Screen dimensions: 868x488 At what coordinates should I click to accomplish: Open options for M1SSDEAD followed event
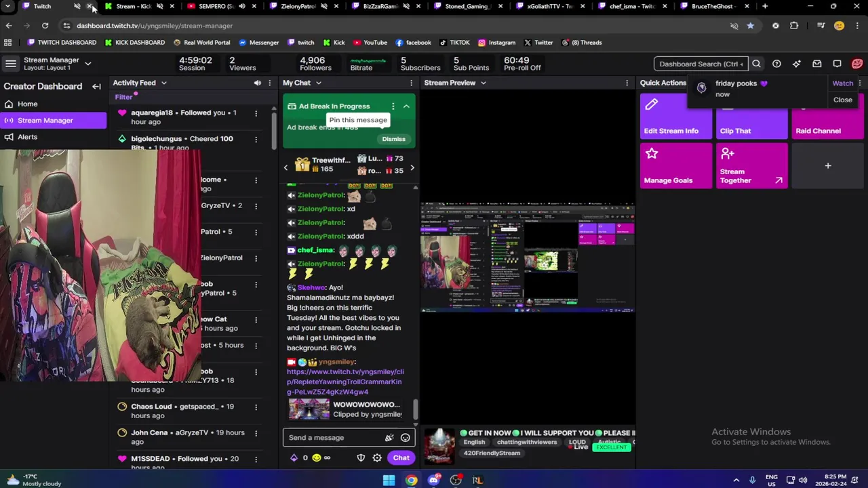(x=256, y=459)
